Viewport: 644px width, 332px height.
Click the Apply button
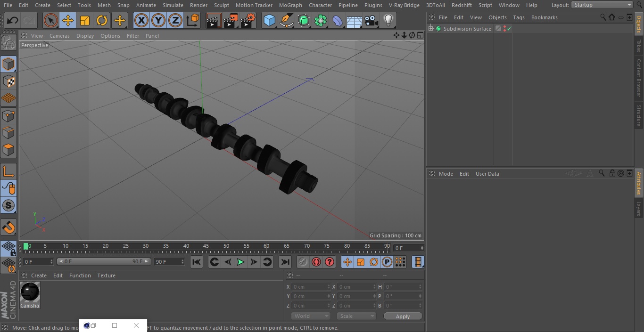click(403, 316)
